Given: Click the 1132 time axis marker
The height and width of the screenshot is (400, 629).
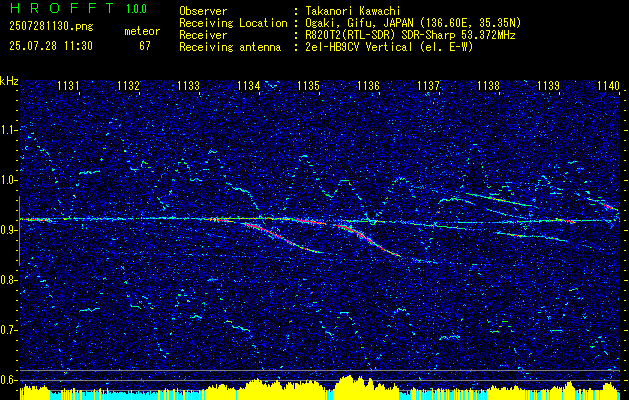Looking at the screenshot, I should pos(128,85).
